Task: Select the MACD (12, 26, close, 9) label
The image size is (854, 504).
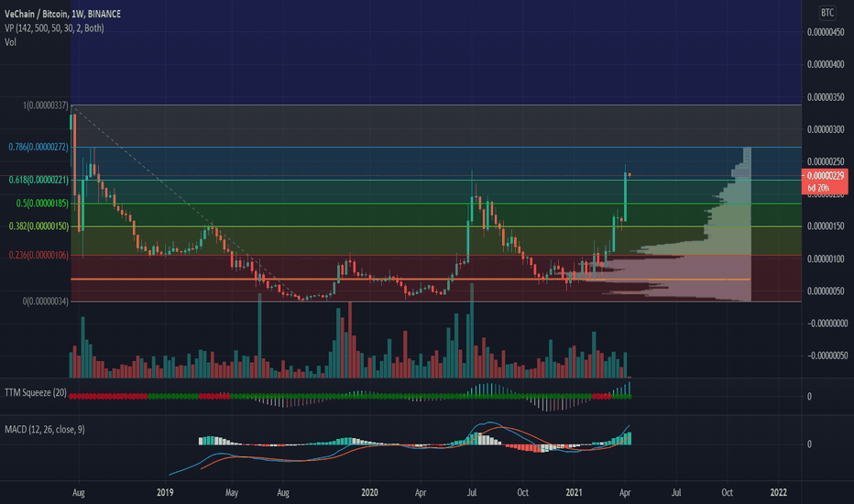Action: pyautogui.click(x=45, y=430)
